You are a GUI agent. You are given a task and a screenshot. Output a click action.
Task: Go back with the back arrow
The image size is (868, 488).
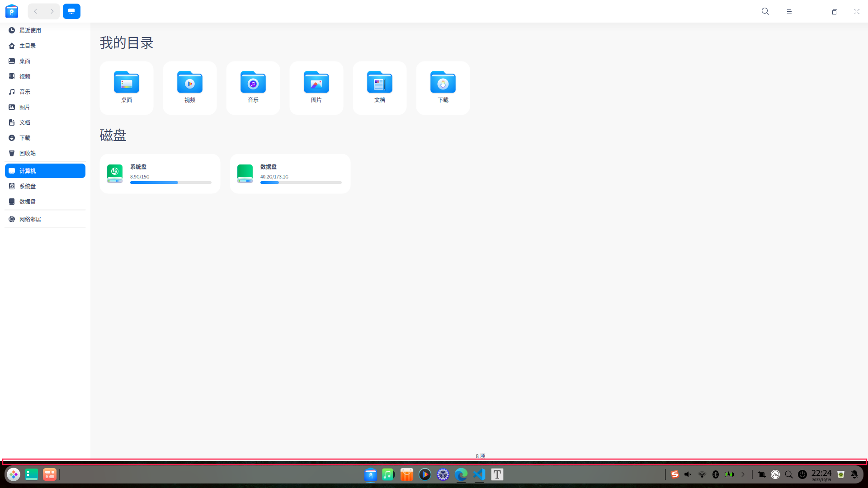point(36,11)
